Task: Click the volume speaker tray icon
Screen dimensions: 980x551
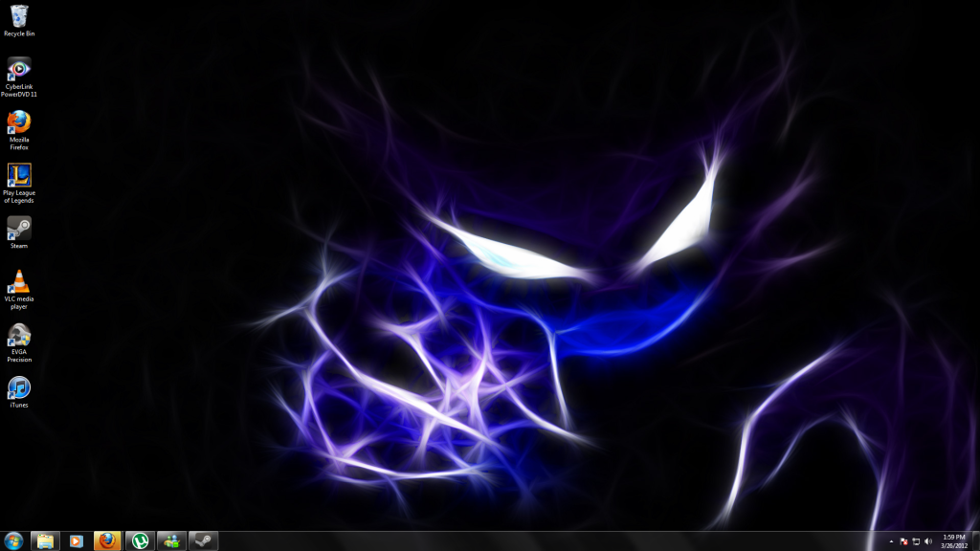Action: coord(928,541)
